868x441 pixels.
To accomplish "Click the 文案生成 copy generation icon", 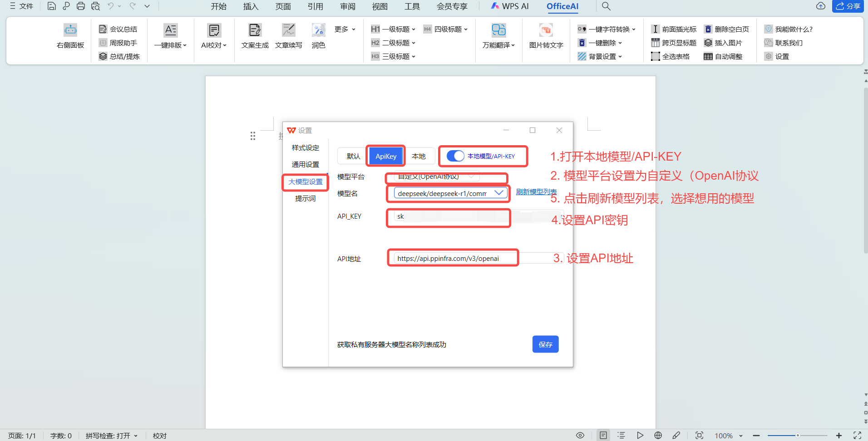I will click(255, 30).
